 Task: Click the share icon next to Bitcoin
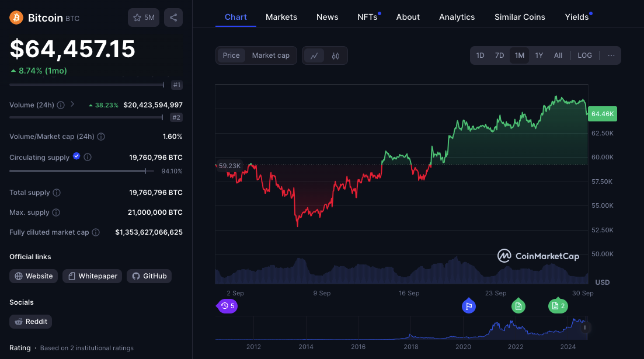coord(173,18)
